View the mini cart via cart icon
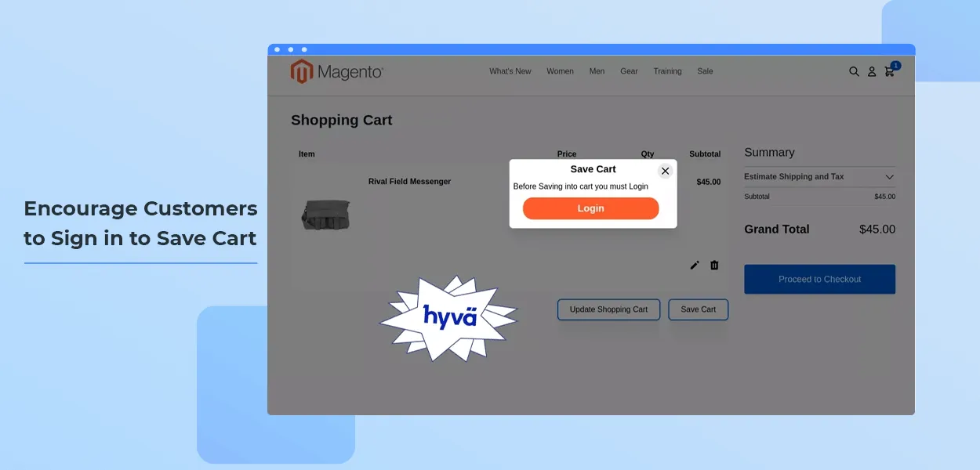This screenshot has width=980, height=470. (x=889, y=71)
